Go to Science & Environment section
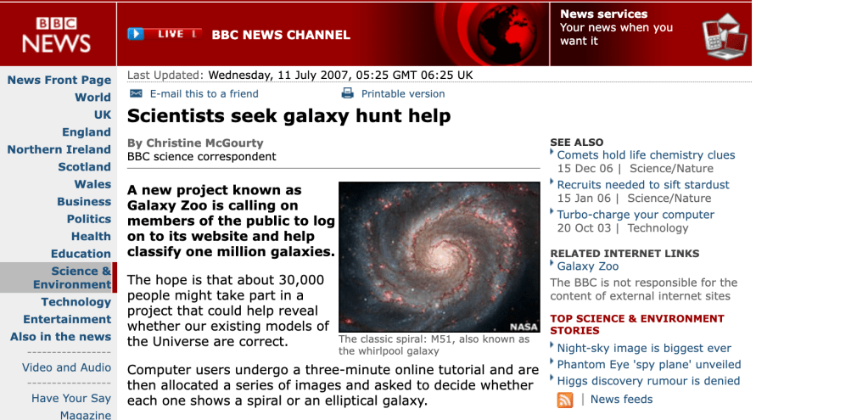Screen dimensions: 868x420 point(72,277)
